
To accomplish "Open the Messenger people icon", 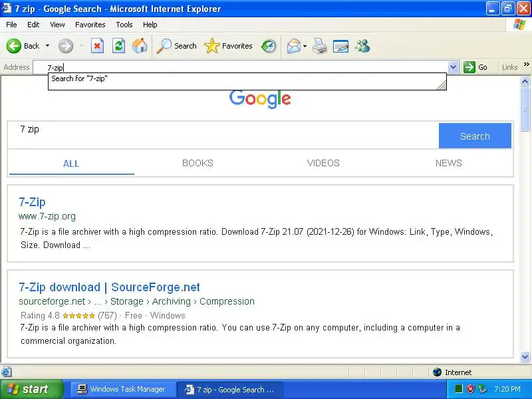I will click(362, 46).
